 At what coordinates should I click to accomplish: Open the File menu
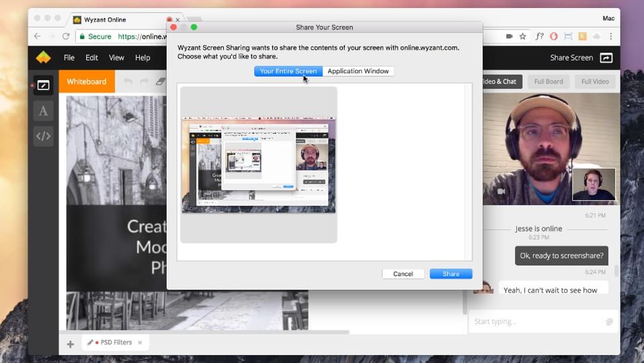(x=69, y=58)
